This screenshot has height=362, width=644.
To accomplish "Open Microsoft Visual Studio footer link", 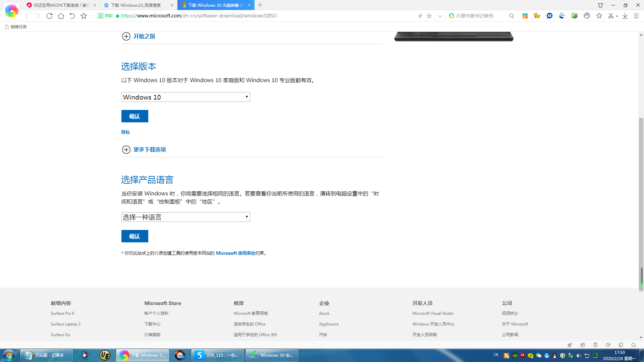I will [x=433, y=313].
